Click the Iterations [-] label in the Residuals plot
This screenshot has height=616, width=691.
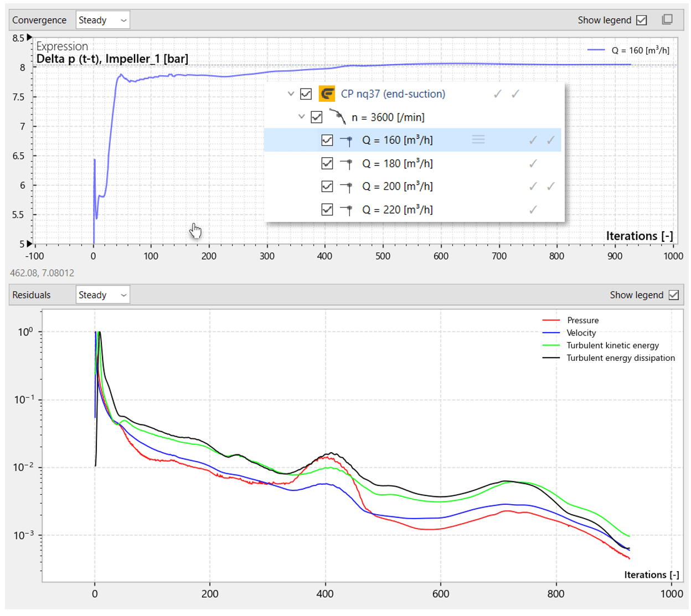coord(652,574)
